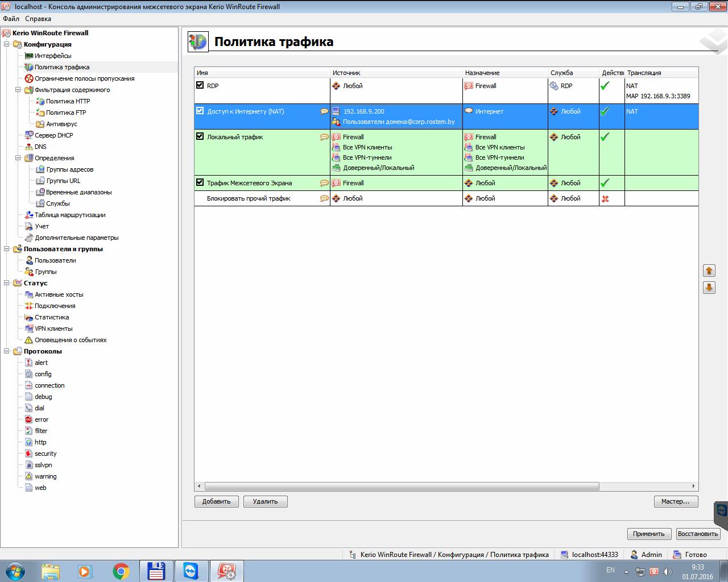
Task: Click green checkmark action of RDP rule
Action: [x=605, y=86]
